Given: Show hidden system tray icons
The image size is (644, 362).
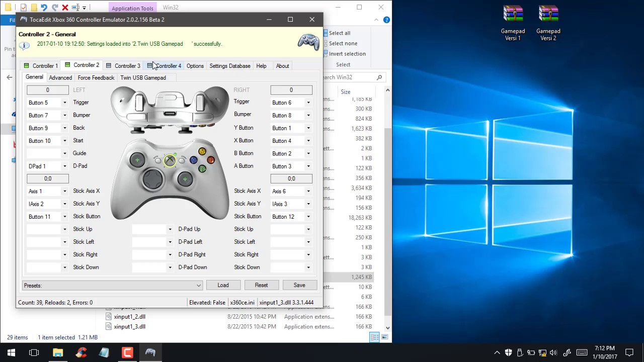Looking at the screenshot, I should coord(497,352).
